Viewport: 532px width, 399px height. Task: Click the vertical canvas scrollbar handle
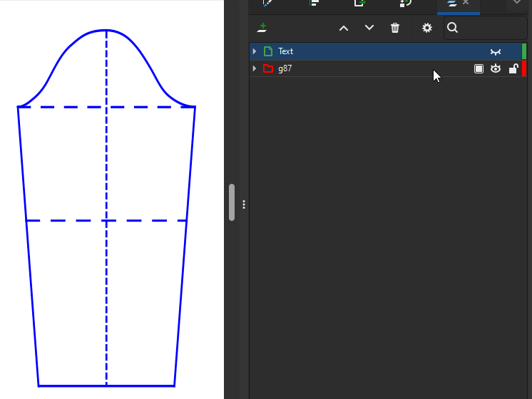(x=232, y=202)
